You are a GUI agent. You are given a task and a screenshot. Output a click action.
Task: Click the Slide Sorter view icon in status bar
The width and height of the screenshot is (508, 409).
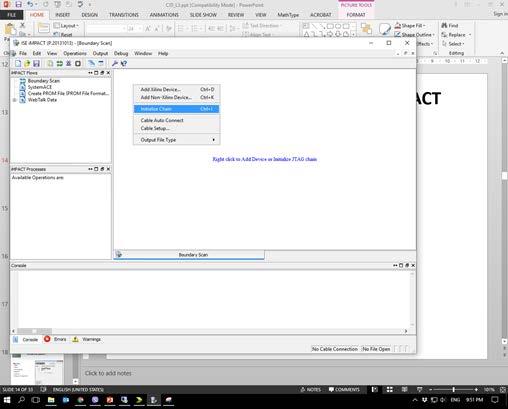[389, 389]
